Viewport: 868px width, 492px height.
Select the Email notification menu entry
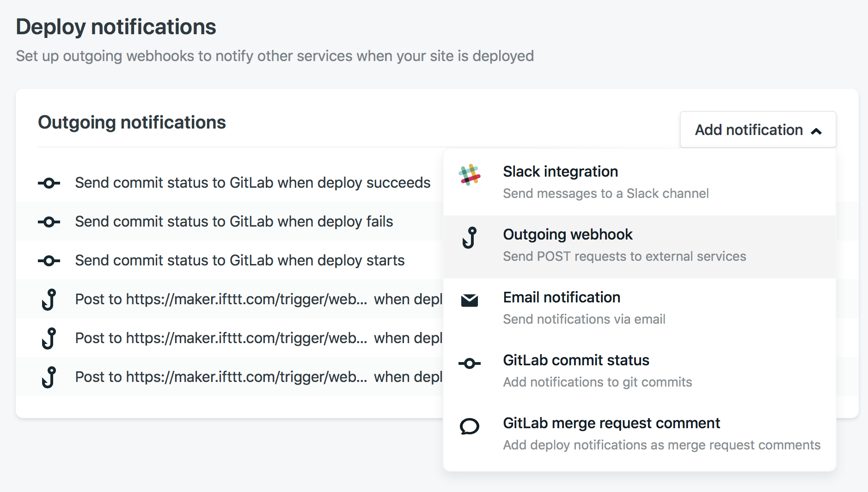point(561,297)
